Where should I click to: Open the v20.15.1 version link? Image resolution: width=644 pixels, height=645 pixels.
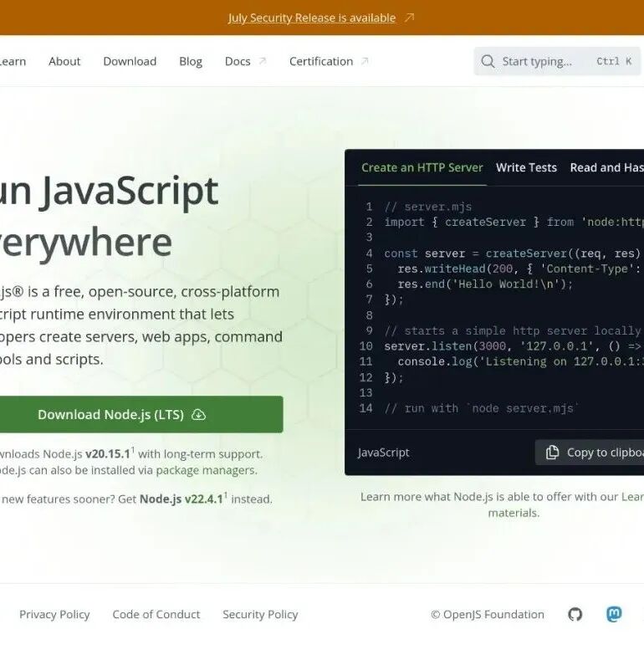108,453
